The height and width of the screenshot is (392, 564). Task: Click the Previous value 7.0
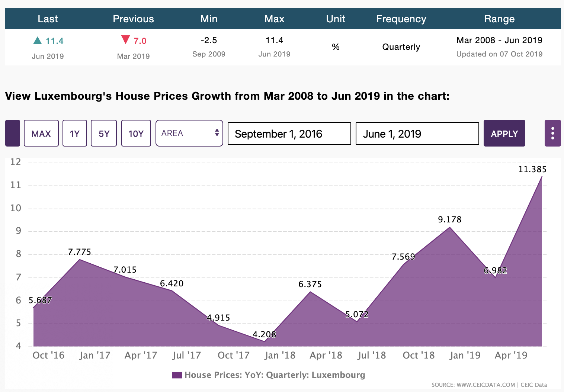140,41
